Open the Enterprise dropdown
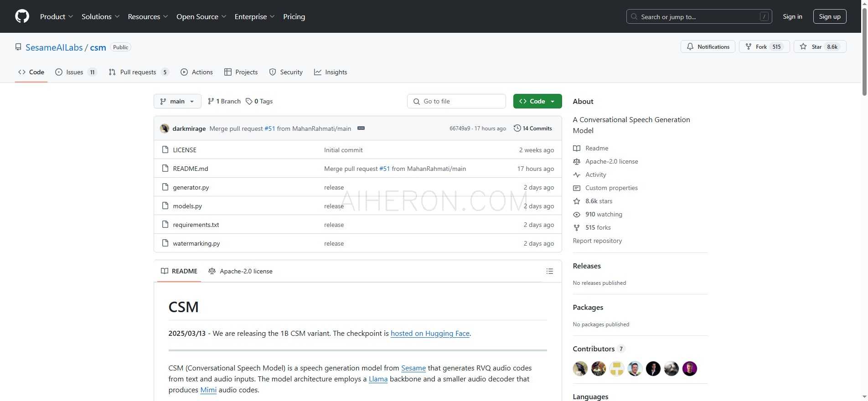 point(254,16)
